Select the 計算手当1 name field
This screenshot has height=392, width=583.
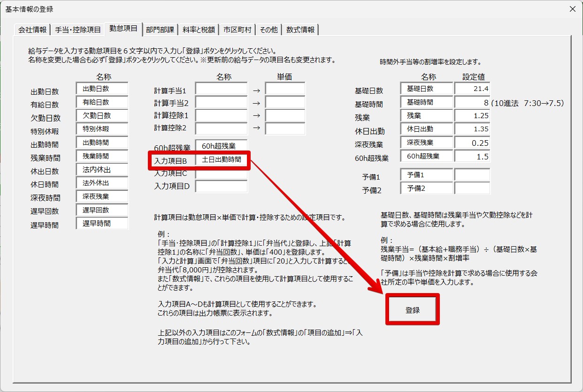(221, 89)
